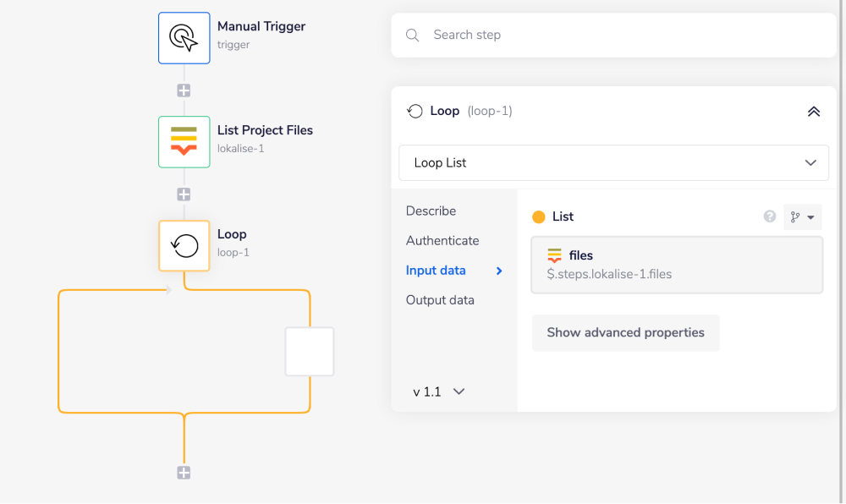Open the v 1.1 version dropdown
The height and width of the screenshot is (504, 846).
click(x=439, y=392)
